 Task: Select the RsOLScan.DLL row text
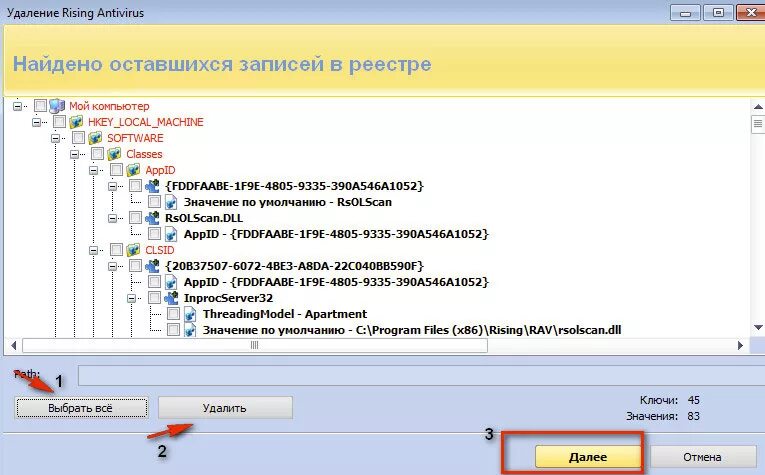204,218
